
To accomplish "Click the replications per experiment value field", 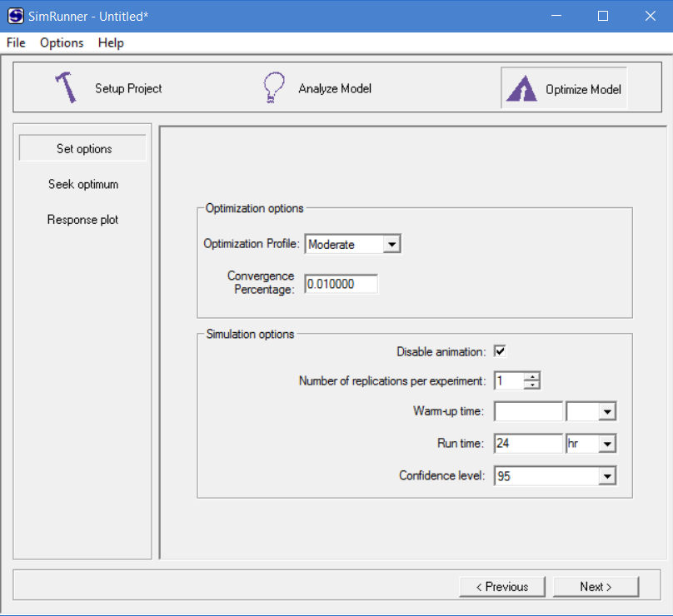I will point(509,380).
